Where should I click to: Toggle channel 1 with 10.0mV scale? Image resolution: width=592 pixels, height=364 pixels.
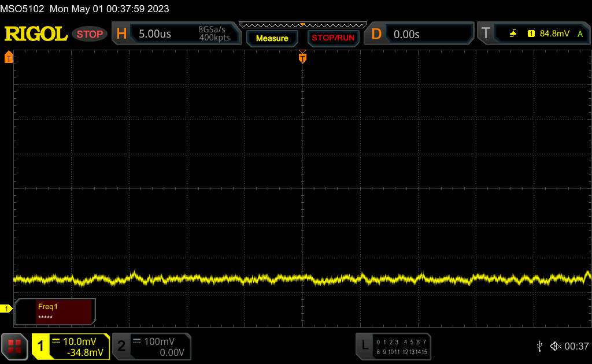click(x=71, y=346)
